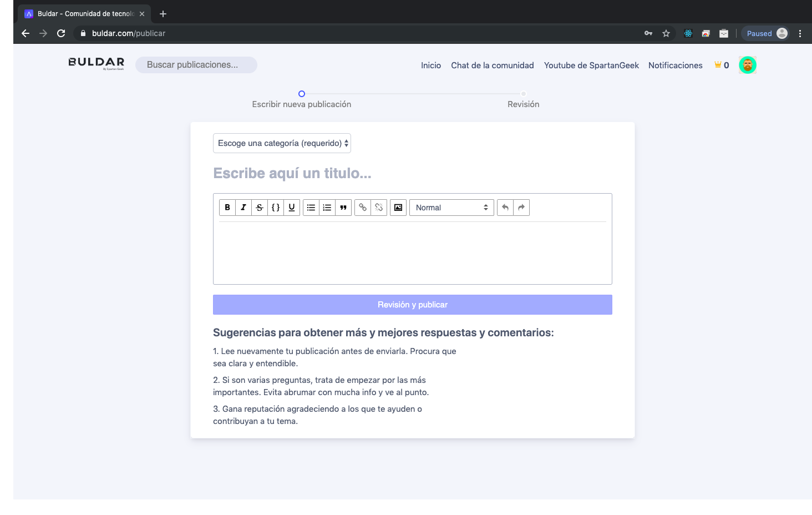Click inside the post body text area
812x515 pixels.
pyautogui.click(x=413, y=253)
